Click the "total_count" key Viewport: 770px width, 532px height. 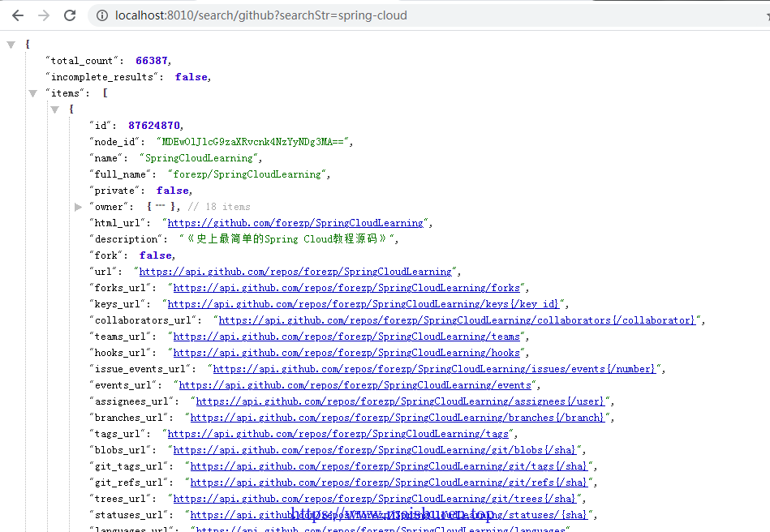pos(82,61)
